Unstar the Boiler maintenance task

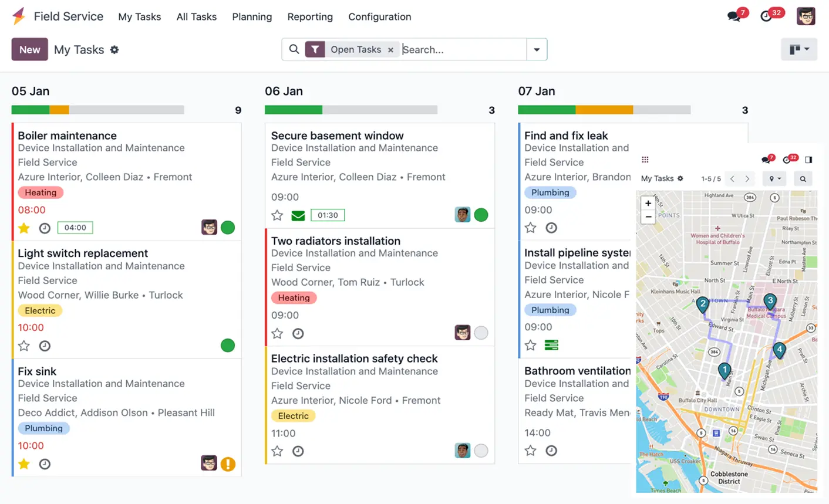pyautogui.click(x=24, y=228)
